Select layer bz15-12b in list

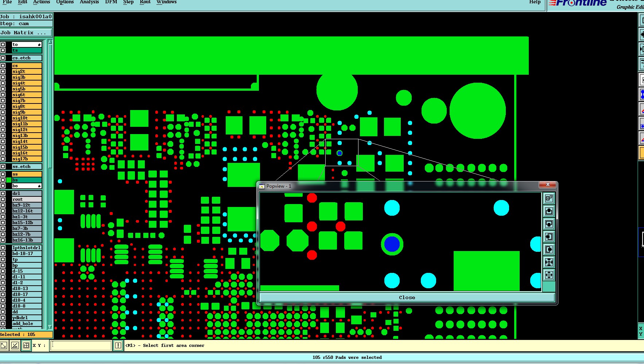(x=27, y=223)
